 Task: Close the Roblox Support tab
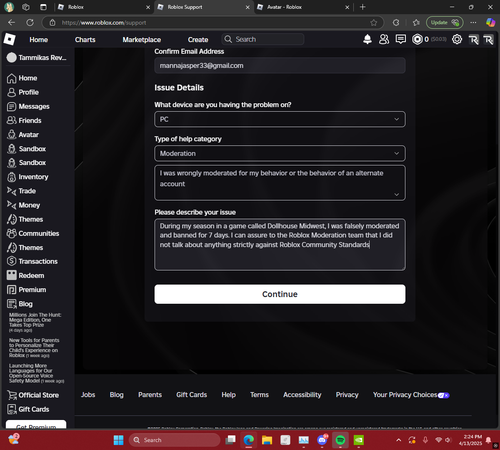(247, 7)
